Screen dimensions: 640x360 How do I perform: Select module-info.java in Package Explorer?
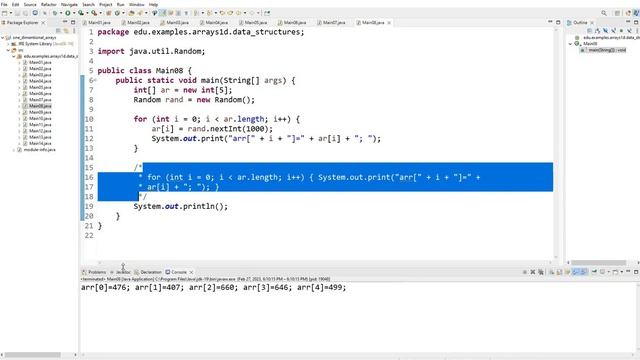[x=39, y=150]
